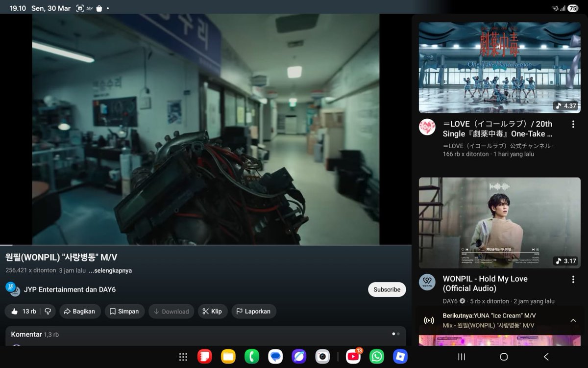Tap Wi-Fi signal status icon
The image size is (588, 368).
pos(555,8)
